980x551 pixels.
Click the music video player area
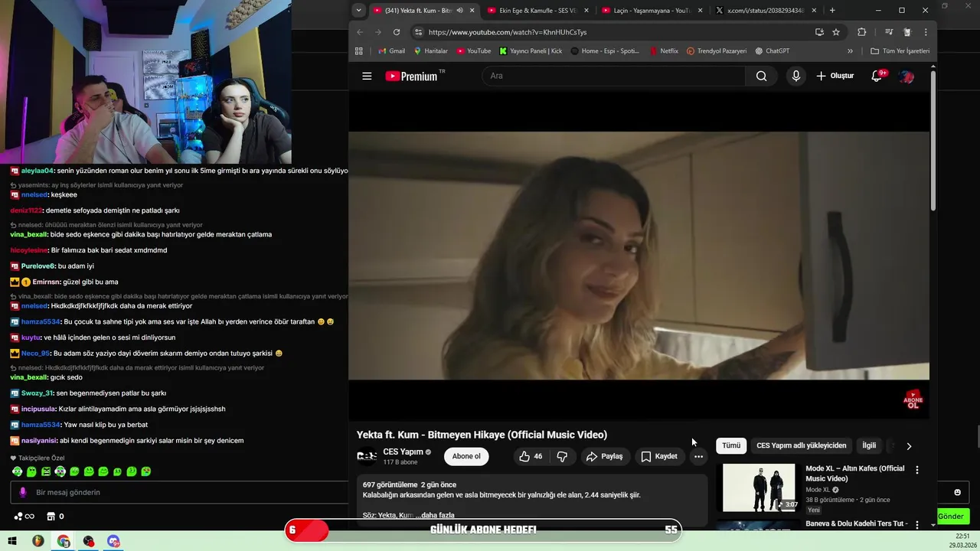639,256
